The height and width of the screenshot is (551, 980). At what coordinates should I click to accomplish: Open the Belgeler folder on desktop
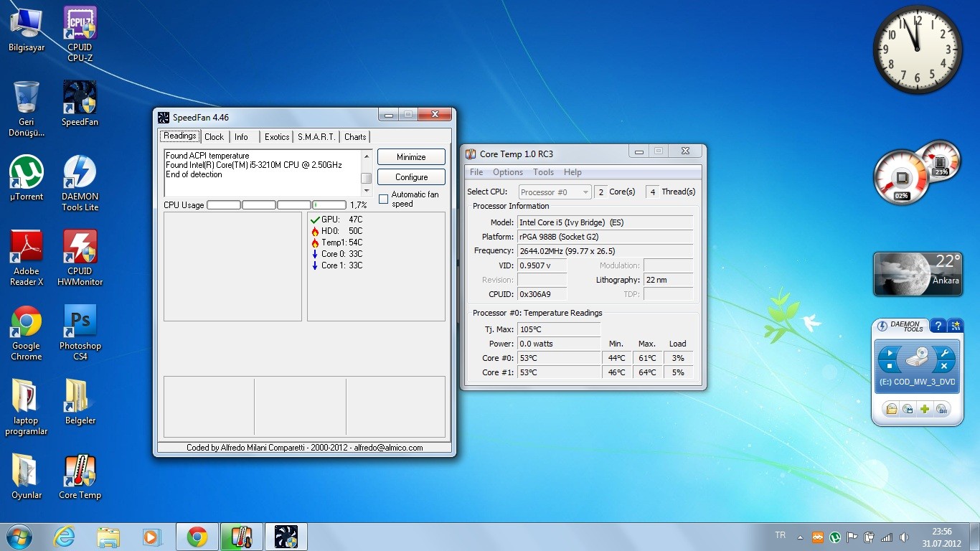(80, 402)
